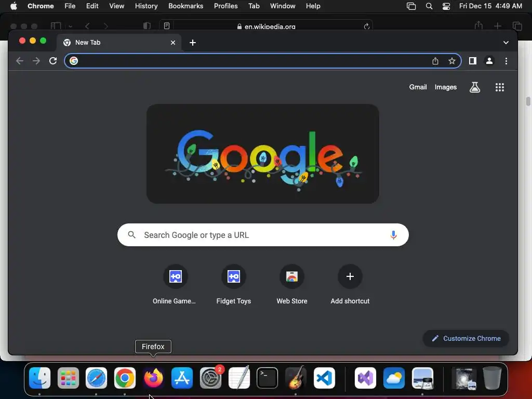Open the Chrome app menu
The width and height of the screenshot is (532, 399).
[x=41, y=6]
